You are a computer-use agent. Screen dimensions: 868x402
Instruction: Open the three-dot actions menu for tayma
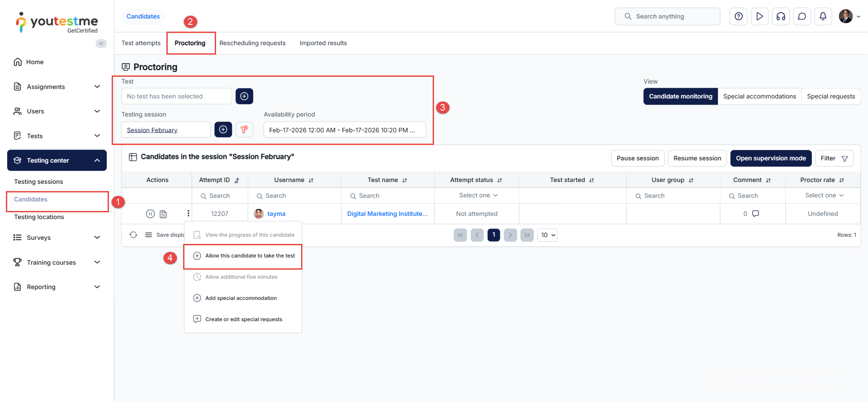click(188, 214)
